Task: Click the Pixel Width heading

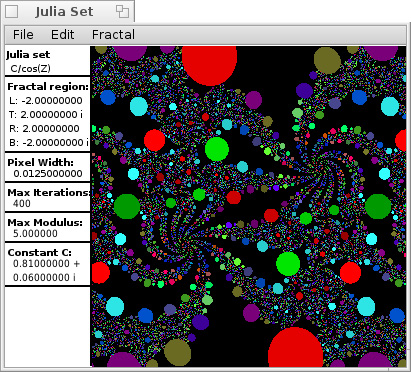Action: 40,162
